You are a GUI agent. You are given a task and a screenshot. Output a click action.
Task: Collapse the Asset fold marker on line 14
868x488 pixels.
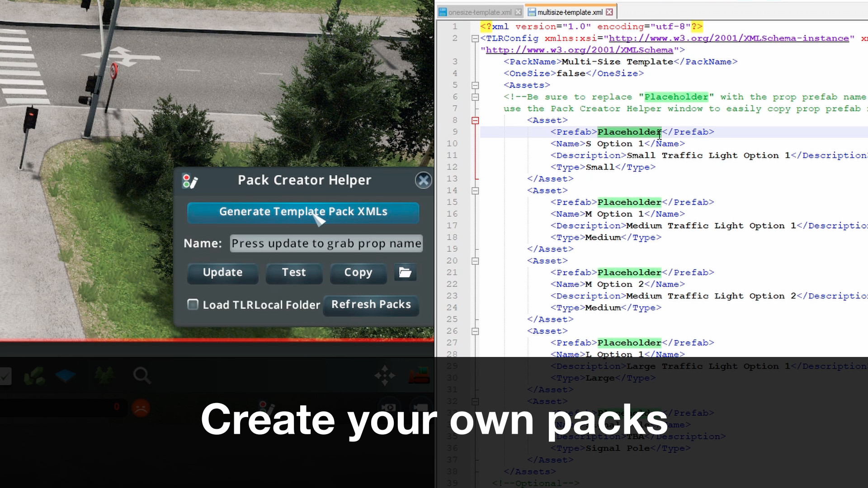(x=475, y=191)
